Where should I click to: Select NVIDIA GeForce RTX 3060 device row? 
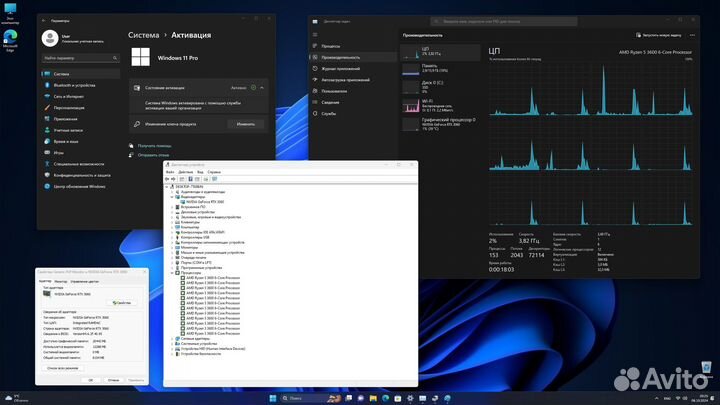coord(202,202)
